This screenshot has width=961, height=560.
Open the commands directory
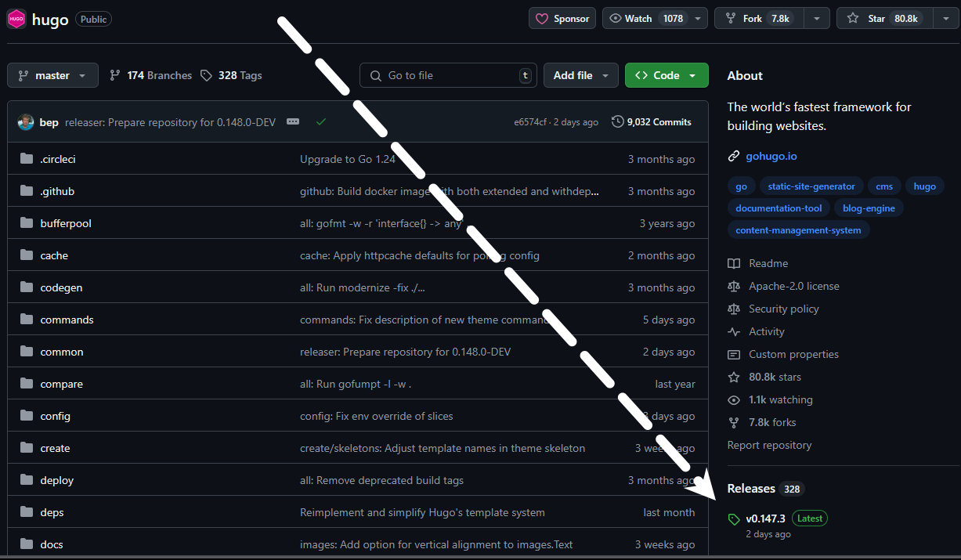tap(67, 320)
